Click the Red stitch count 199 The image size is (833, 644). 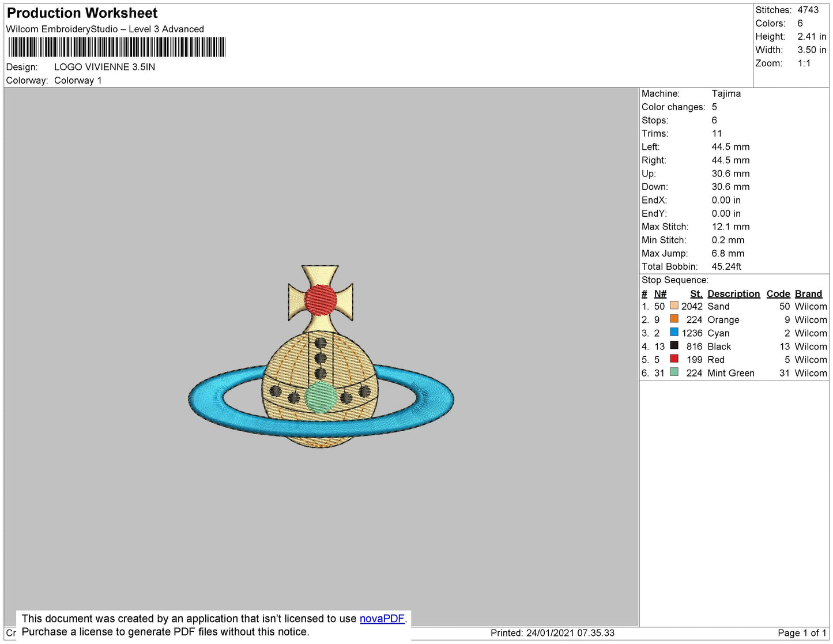694,359
